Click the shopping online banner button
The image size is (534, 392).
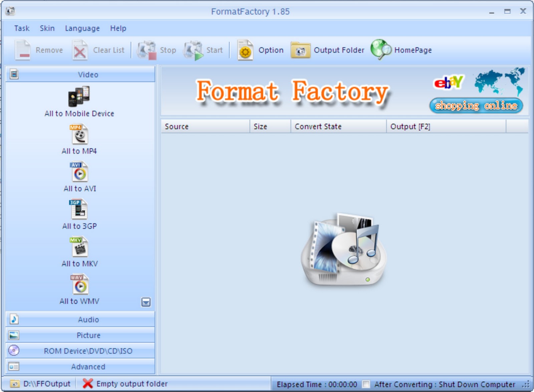pyautogui.click(x=476, y=106)
